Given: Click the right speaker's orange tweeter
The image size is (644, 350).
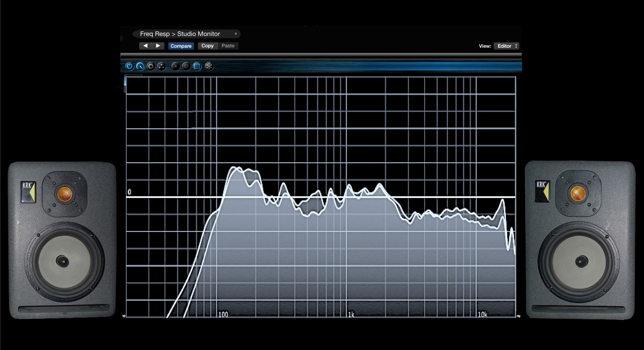Looking at the screenshot, I should click(x=578, y=193).
